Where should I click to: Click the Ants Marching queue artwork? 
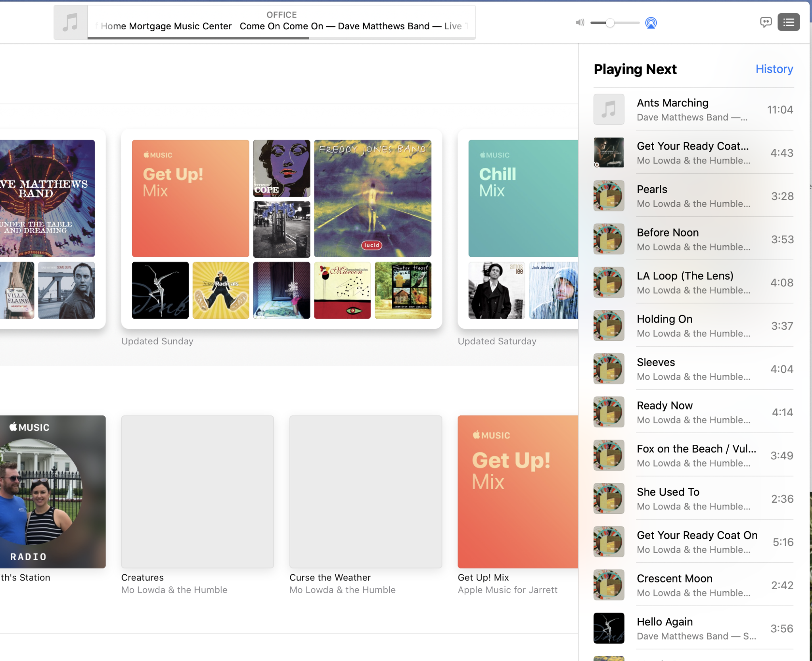[x=609, y=109]
